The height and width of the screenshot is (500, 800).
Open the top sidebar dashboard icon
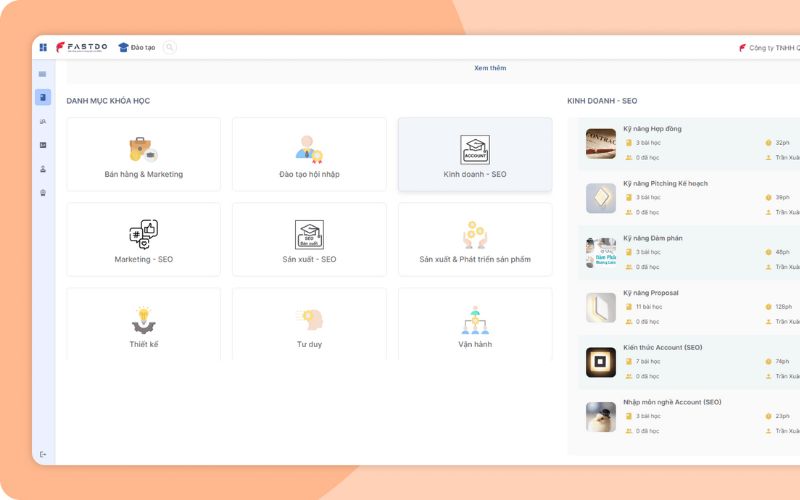[x=42, y=74]
